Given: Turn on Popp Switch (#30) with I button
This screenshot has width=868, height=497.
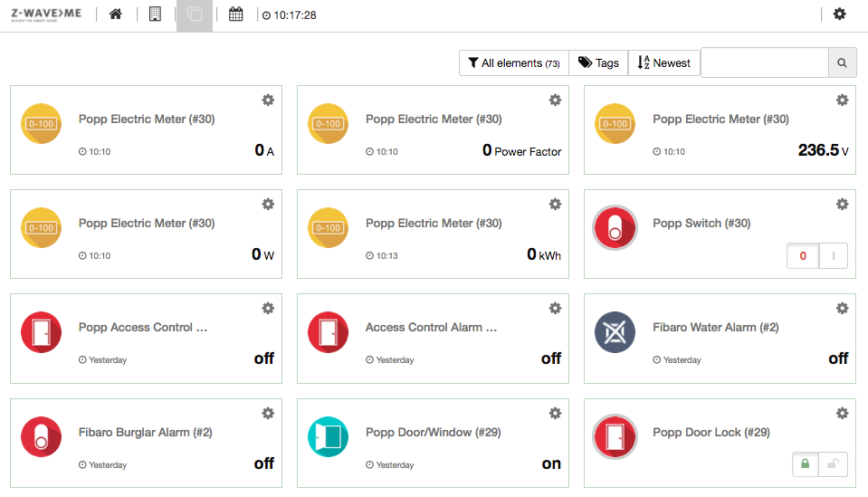Looking at the screenshot, I should click(833, 255).
